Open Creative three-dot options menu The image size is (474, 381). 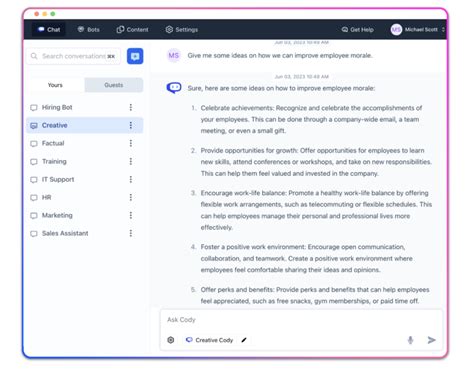click(x=131, y=125)
